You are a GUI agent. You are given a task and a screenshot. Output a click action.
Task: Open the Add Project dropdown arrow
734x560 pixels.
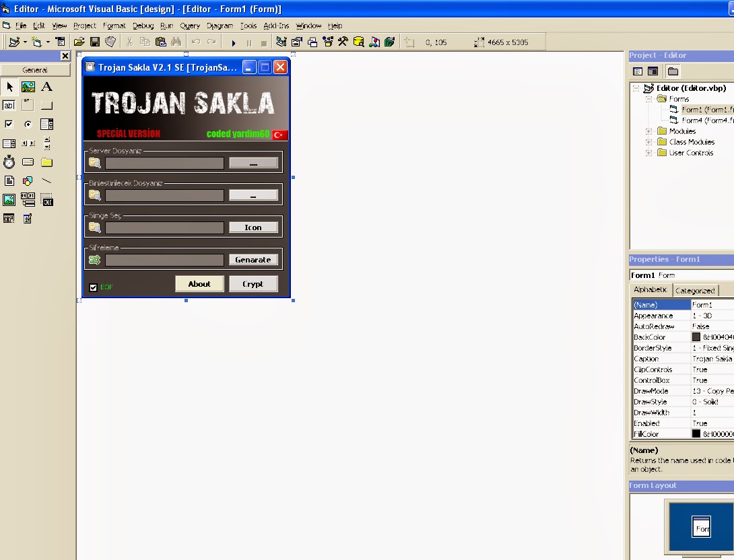coord(25,42)
